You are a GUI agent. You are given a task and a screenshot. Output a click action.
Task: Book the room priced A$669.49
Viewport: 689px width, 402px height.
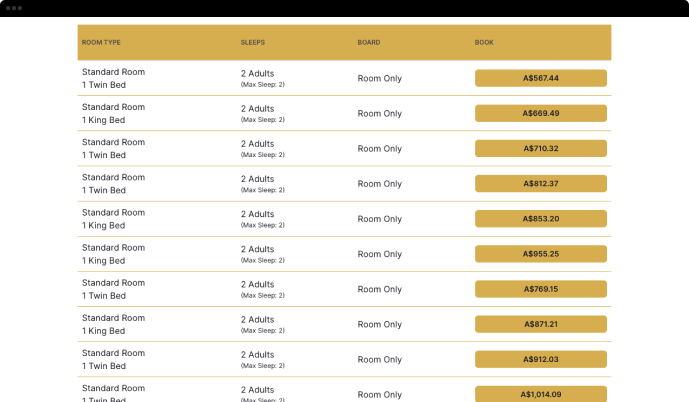click(x=540, y=113)
